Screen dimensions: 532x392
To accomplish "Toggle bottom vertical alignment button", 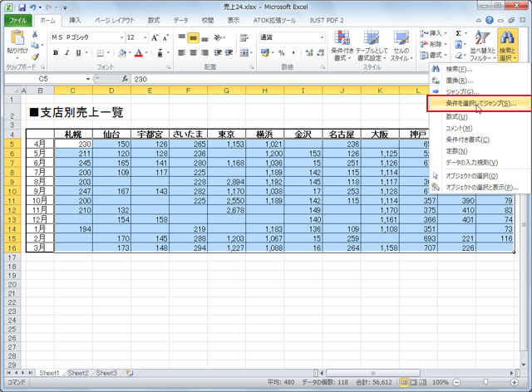I will (204, 37).
